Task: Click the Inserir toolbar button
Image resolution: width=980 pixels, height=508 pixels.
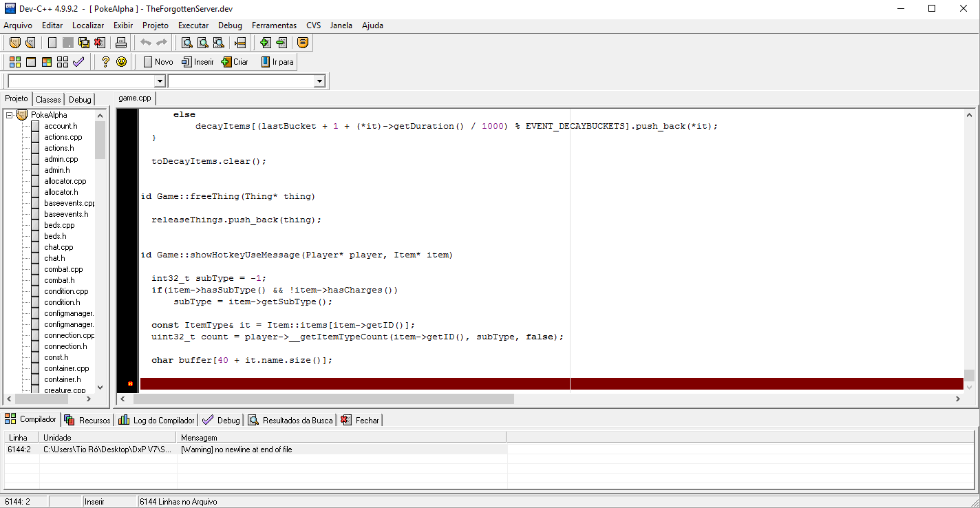Action: (198, 62)
